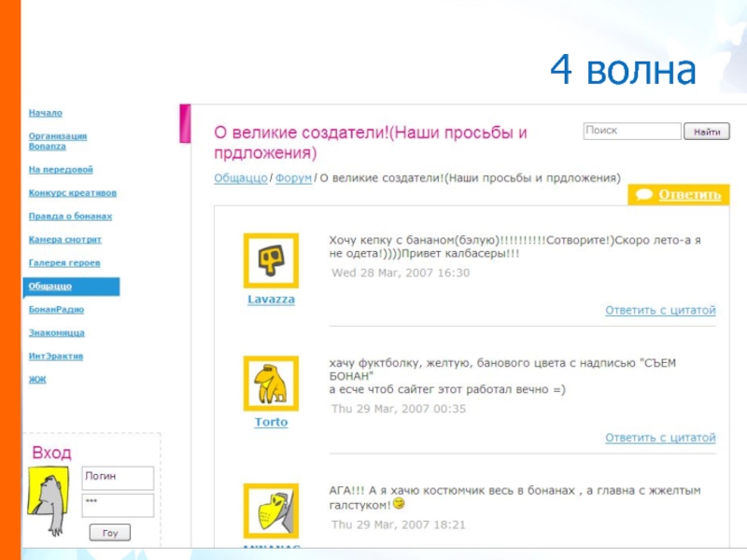Click Lavazza's post text about кепку с бананом

[x=515, y=246]
